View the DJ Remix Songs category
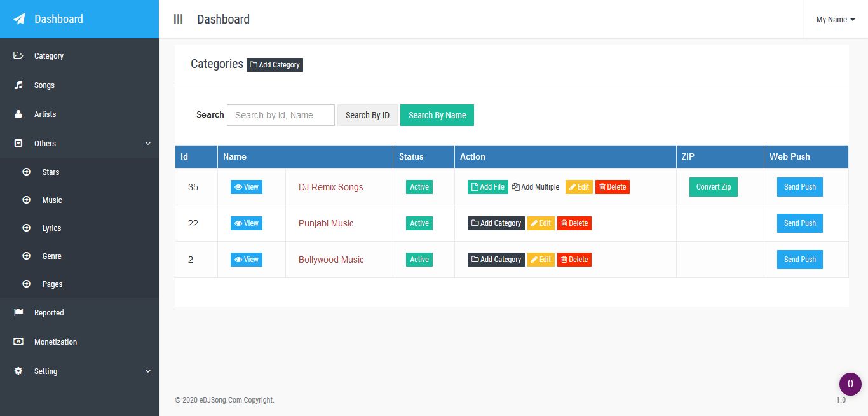This screenshot has height=416, width=868. pos(247,187)
